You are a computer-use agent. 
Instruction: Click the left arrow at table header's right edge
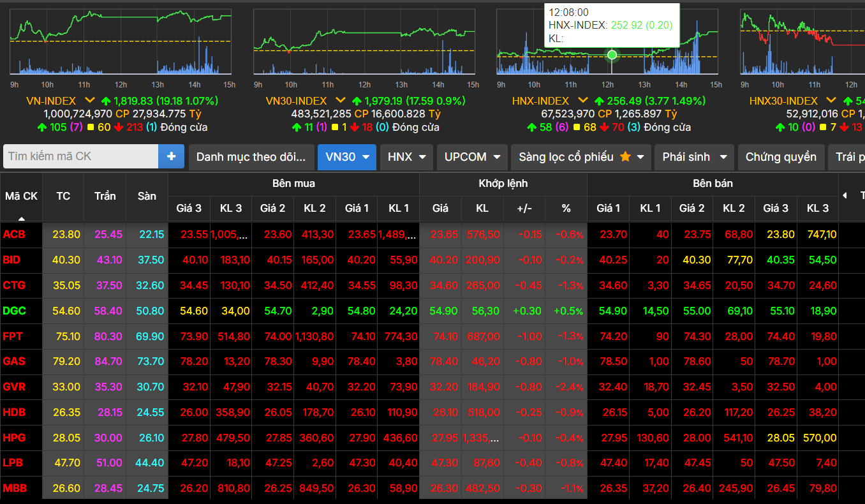point(845,195)
